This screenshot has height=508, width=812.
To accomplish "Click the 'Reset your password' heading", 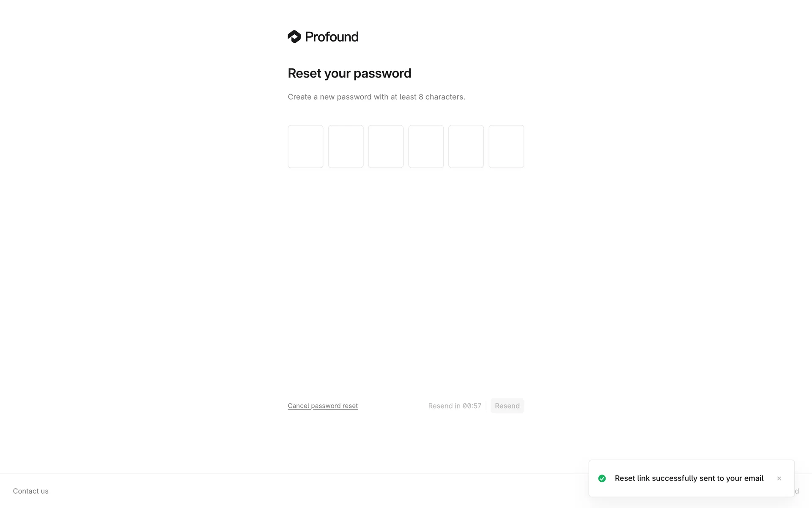I will 349,73.
